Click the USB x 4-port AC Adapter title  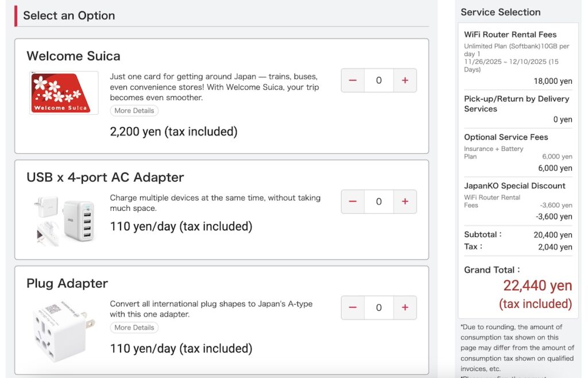(105, 178)
